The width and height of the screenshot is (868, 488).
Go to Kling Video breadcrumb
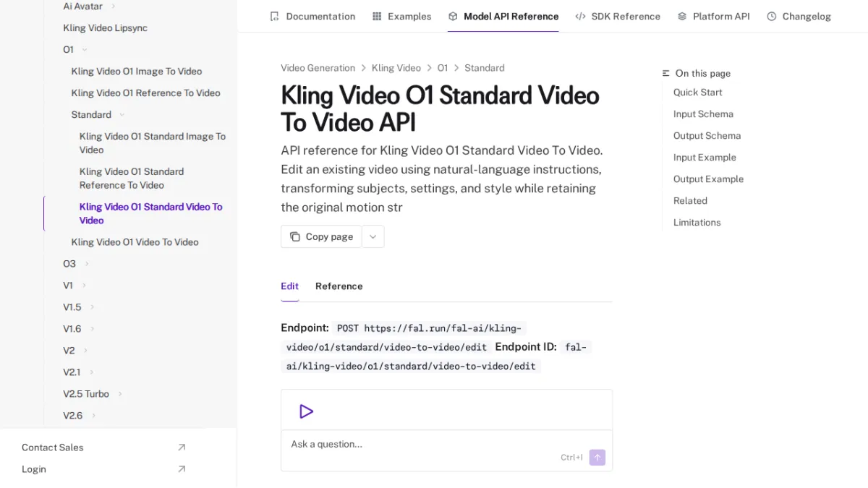click(396, 68)
